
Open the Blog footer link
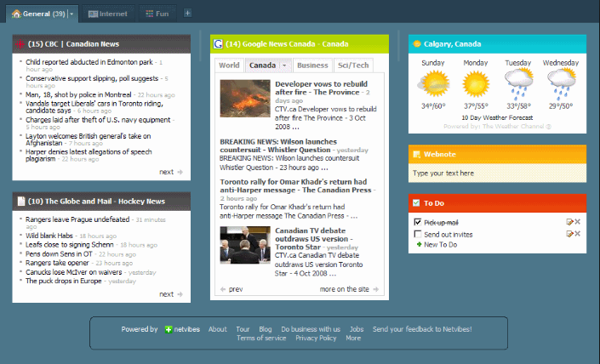[x=266, y=329]
